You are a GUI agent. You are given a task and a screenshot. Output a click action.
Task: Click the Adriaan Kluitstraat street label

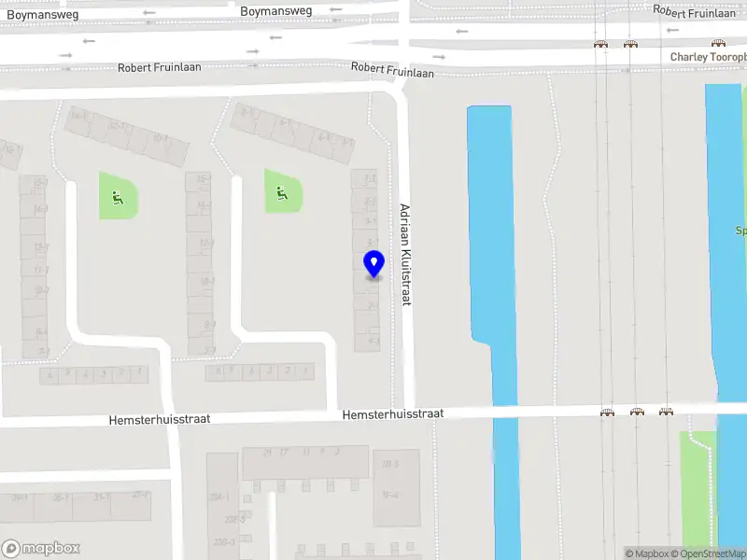[x=405, y=255]
